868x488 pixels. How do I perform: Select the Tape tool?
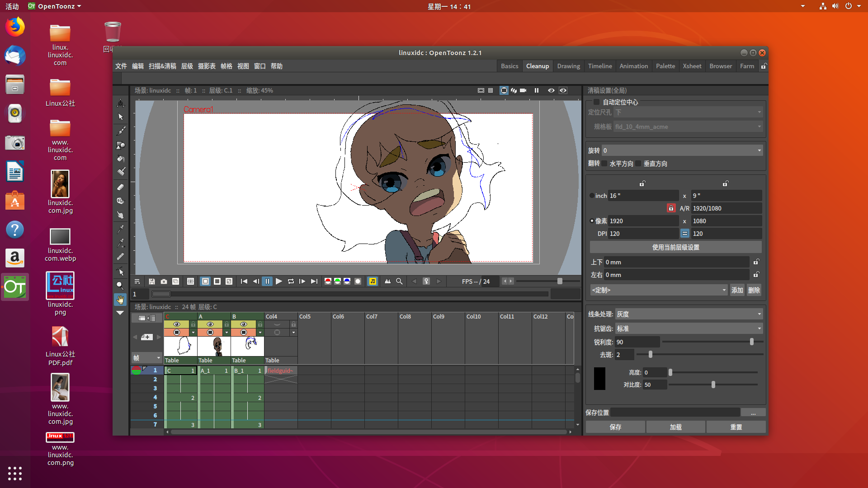[120, 200]
